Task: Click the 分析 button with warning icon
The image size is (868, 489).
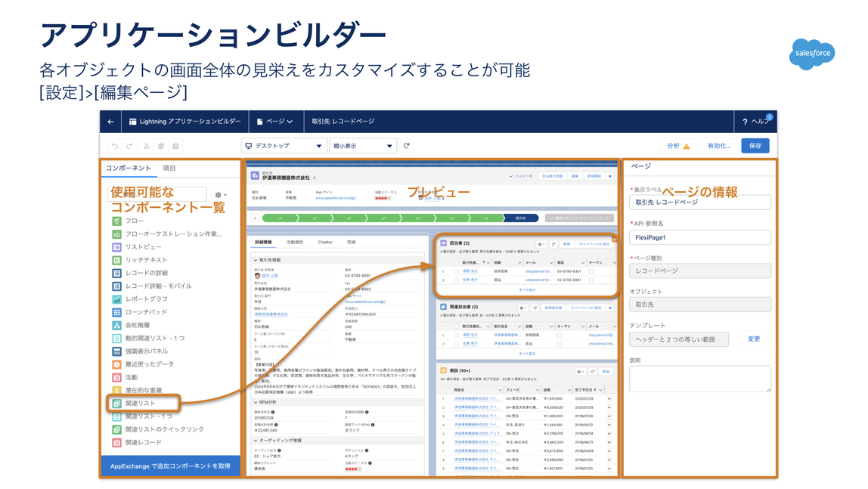Action: pyautogui.click(x=678, y=145)
